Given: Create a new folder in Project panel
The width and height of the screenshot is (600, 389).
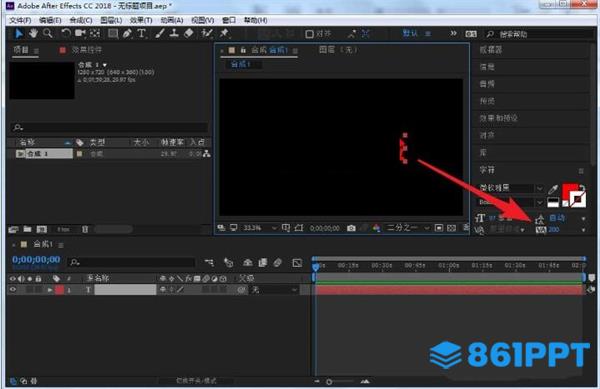Looking at the screenshot, I should (x=27, y=229).
